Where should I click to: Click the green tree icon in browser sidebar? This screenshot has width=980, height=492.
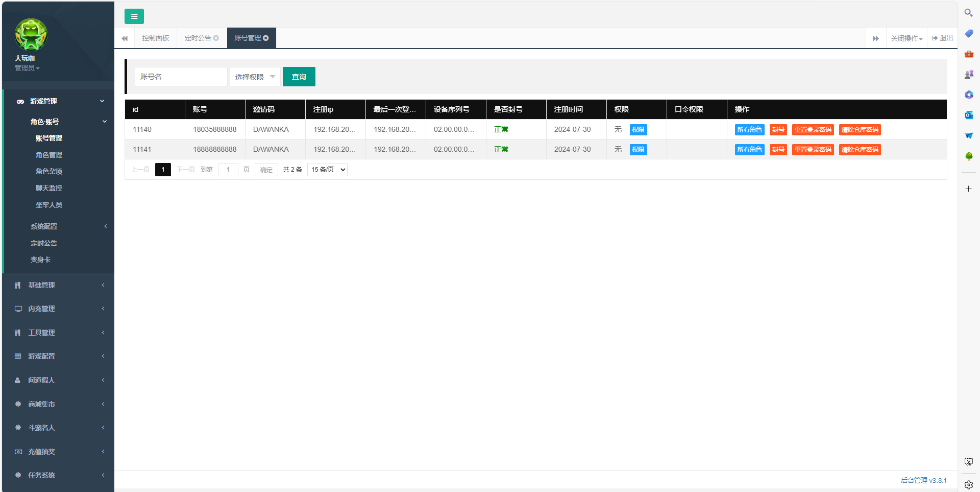click(968, 156)
